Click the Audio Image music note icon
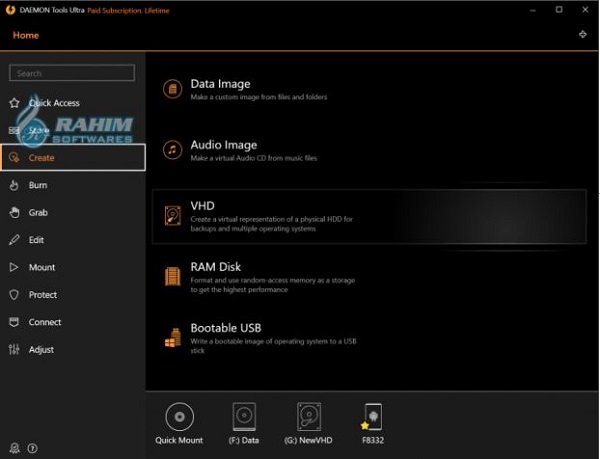 [173, 150]
